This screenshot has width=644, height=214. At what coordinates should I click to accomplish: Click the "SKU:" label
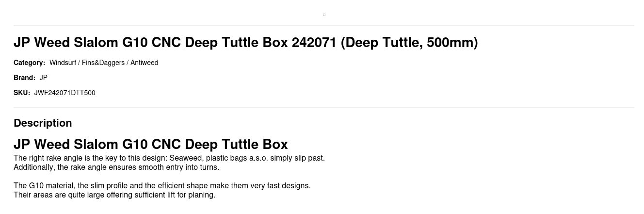pos(22,93)
